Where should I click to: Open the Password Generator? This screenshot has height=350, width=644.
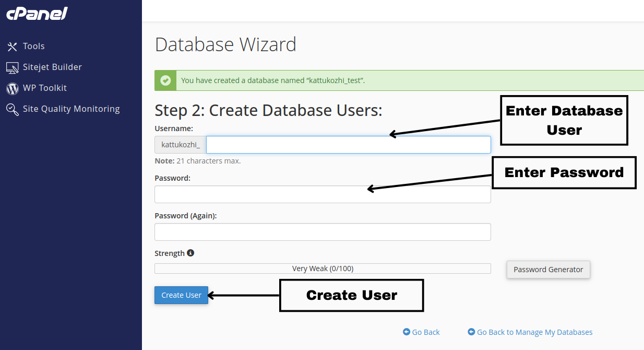click(548, 270)
